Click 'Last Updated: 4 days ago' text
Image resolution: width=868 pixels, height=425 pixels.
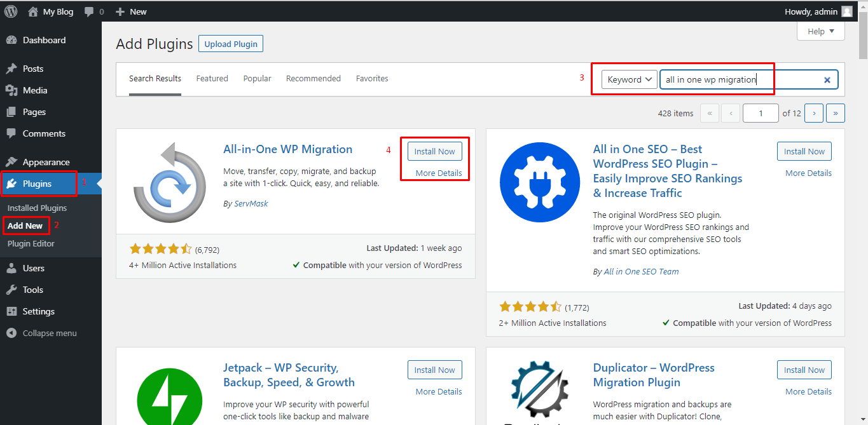(785, 306)
